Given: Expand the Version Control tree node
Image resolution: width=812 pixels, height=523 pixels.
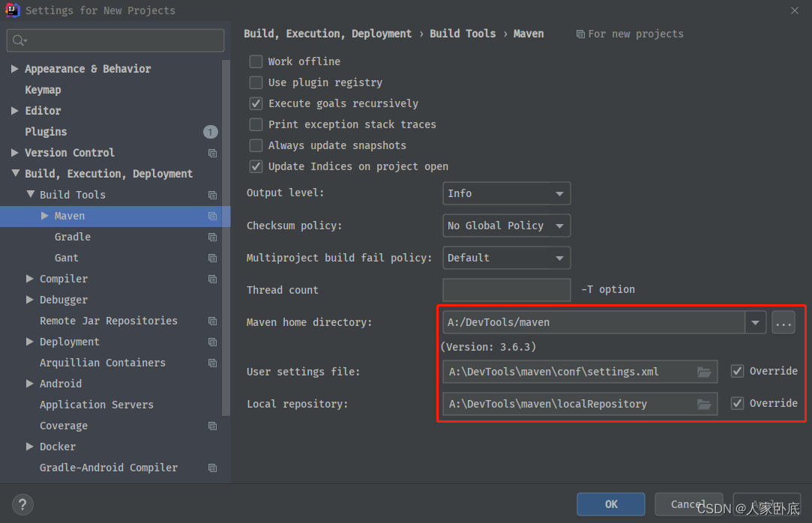Looking at the screenshot, I should click(x=15, y=153).
